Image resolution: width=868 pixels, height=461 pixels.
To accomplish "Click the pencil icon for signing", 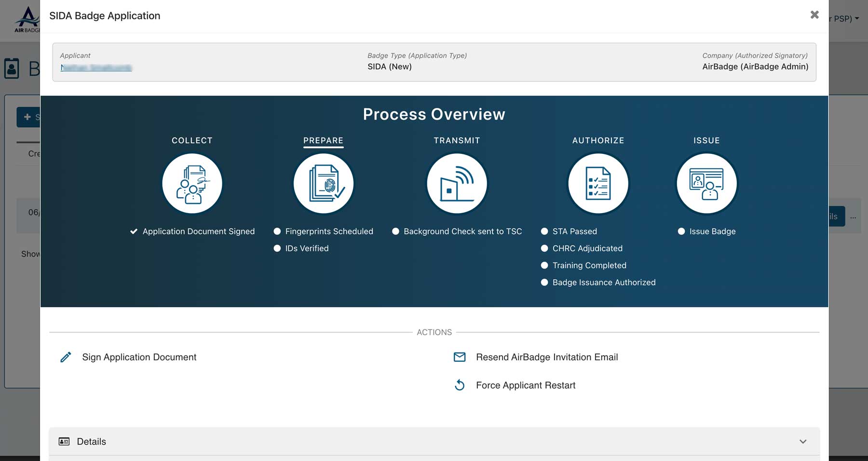I will tap(66, 357).
